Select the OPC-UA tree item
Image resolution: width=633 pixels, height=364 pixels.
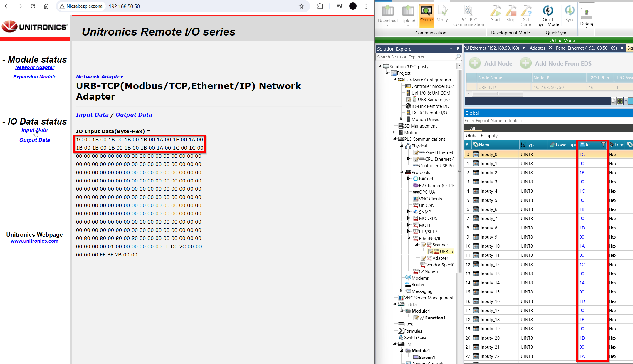[427, 192]
